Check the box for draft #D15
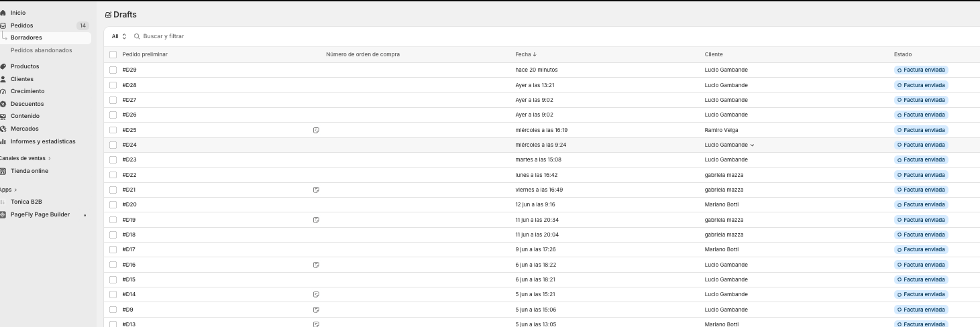 [113, 279]
